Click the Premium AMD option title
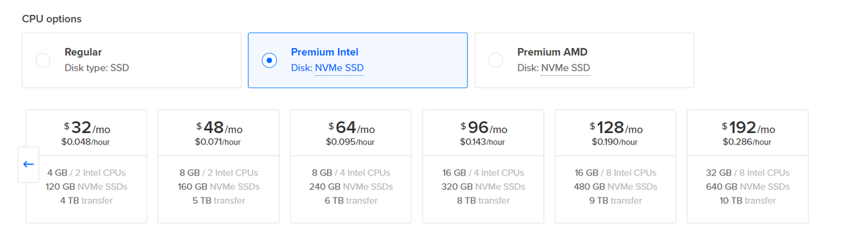 coord(552,52)
